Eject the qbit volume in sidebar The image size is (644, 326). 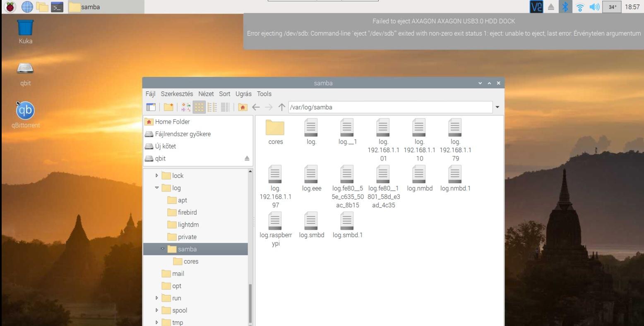(x=247, y=158)
